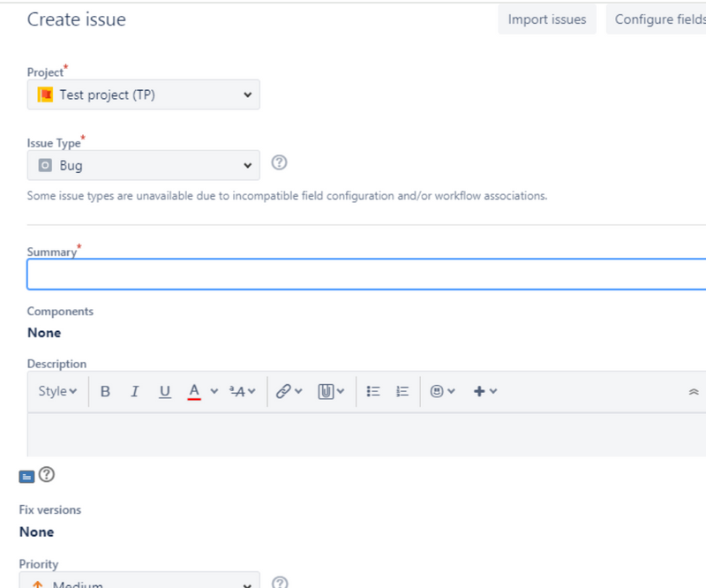The height and width of the screenshot is (588, 706).
Task: Insert a numbered list
Action: (402, 391)
